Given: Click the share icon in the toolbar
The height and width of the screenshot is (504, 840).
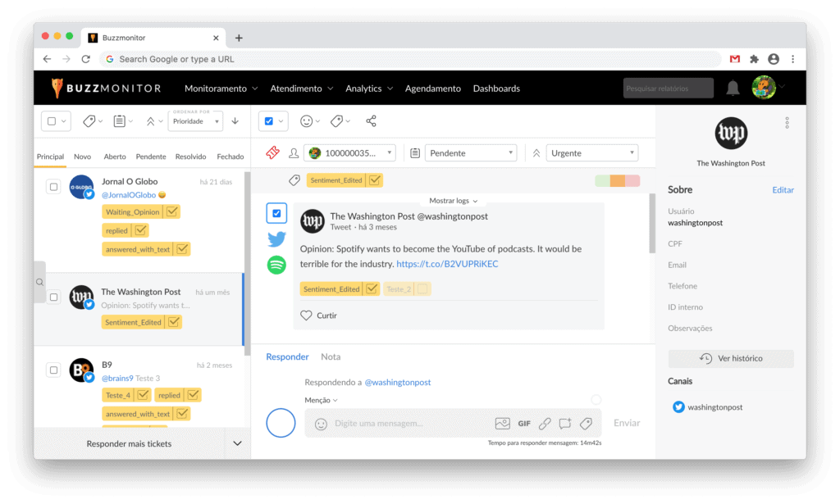Looking at the screenshot, I should 371,121.
